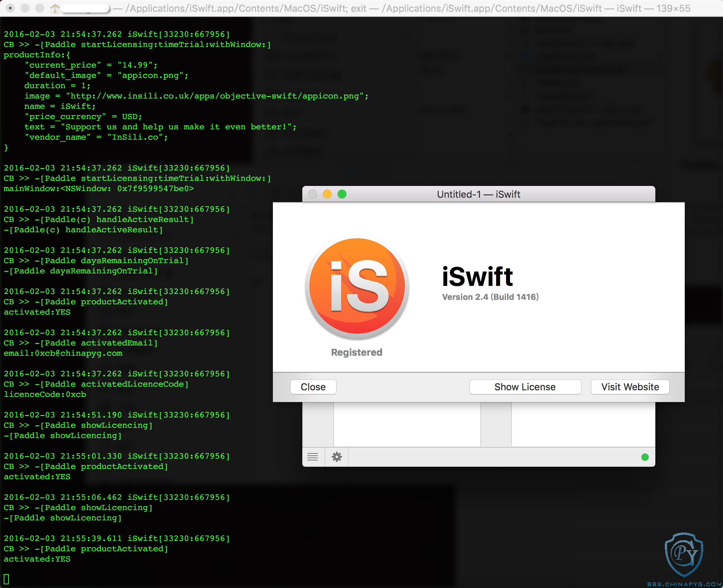Click the home folder icon in Terminal title bar
723x588 pixels.
pyautogui.click(x=55, y=8)
